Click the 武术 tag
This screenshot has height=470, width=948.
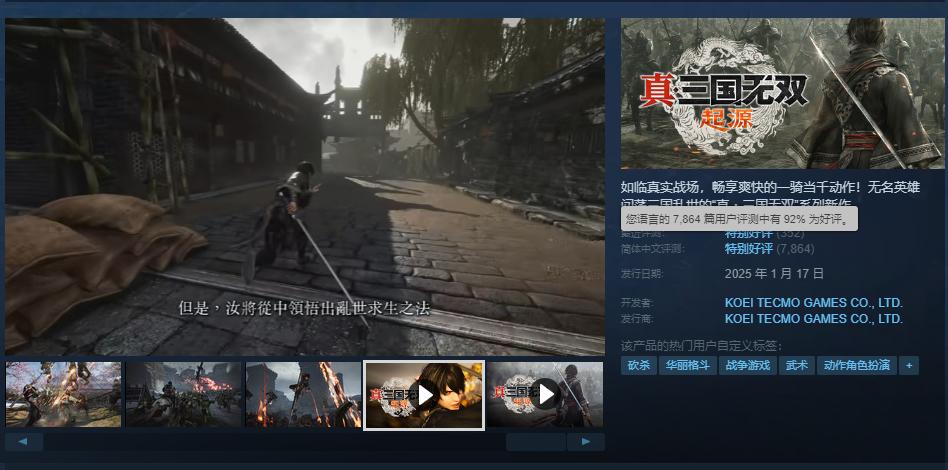coord(797,365)
